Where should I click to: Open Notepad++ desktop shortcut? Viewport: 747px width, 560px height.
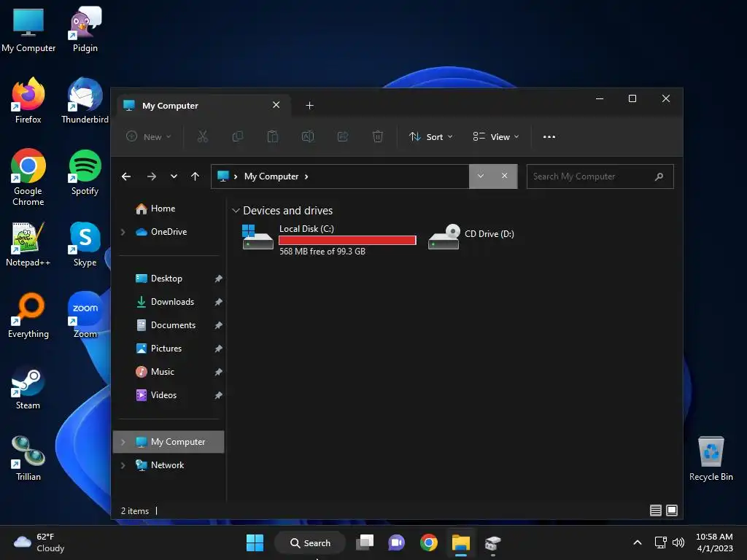click(28, 244)
